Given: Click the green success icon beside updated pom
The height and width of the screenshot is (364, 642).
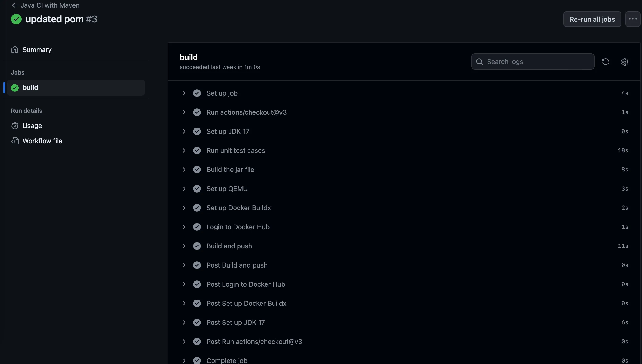Looking at the screenshot, I should tap(16, 19).
